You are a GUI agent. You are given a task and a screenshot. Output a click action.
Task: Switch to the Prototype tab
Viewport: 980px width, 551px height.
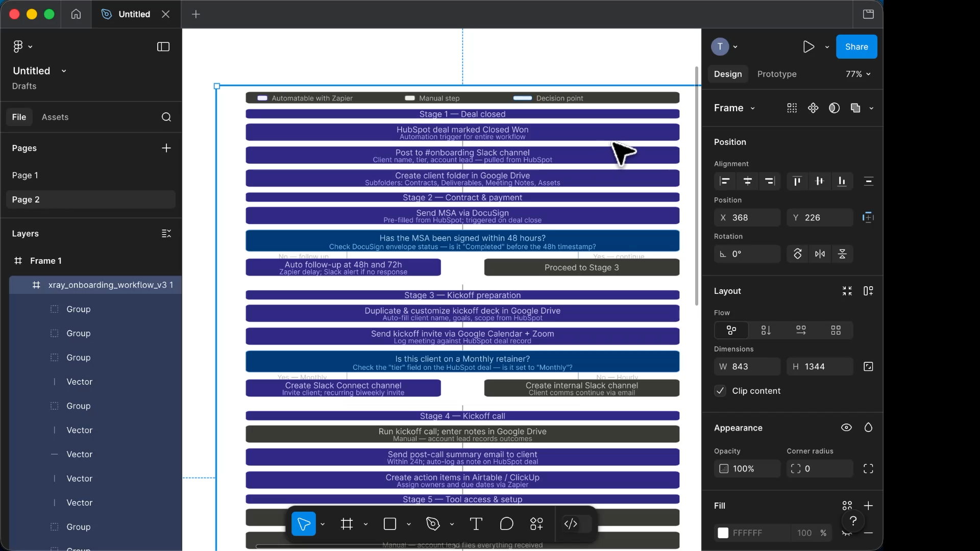777,74
